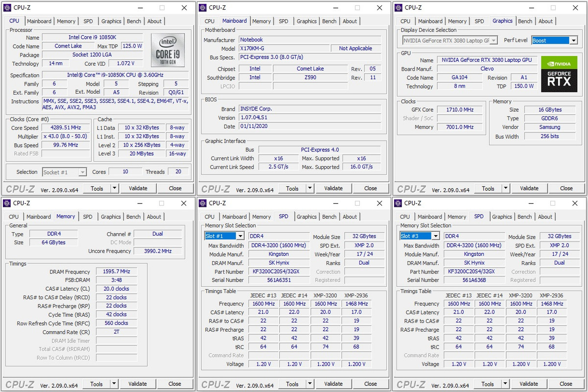Click the Multiplier x 43.0 field
The width and height of the screenshot is (588, 392).
(66, 137)
